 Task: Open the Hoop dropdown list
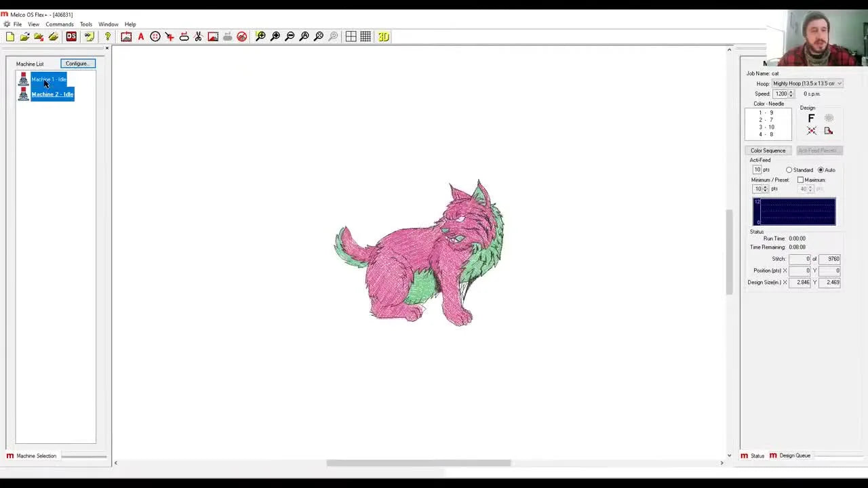(x=840, y=84)
